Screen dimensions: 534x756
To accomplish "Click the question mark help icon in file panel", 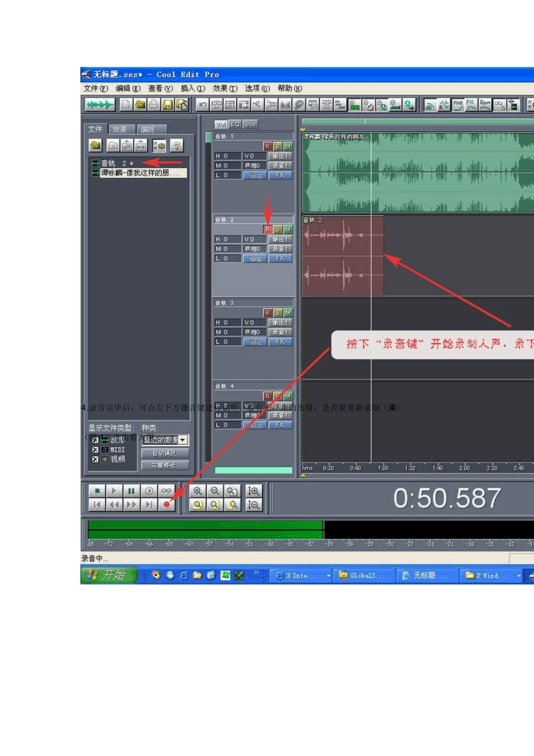I will coord(177,146).
